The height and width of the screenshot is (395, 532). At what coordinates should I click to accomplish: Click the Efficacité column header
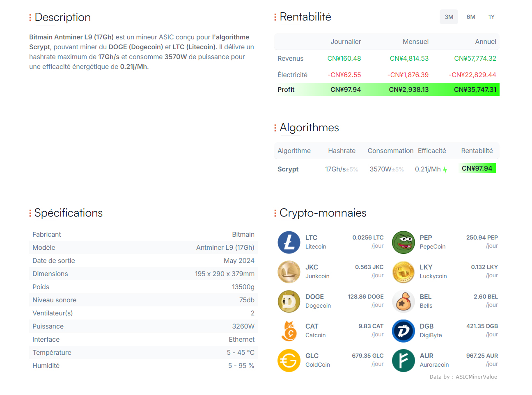click(x=432, y=151)
